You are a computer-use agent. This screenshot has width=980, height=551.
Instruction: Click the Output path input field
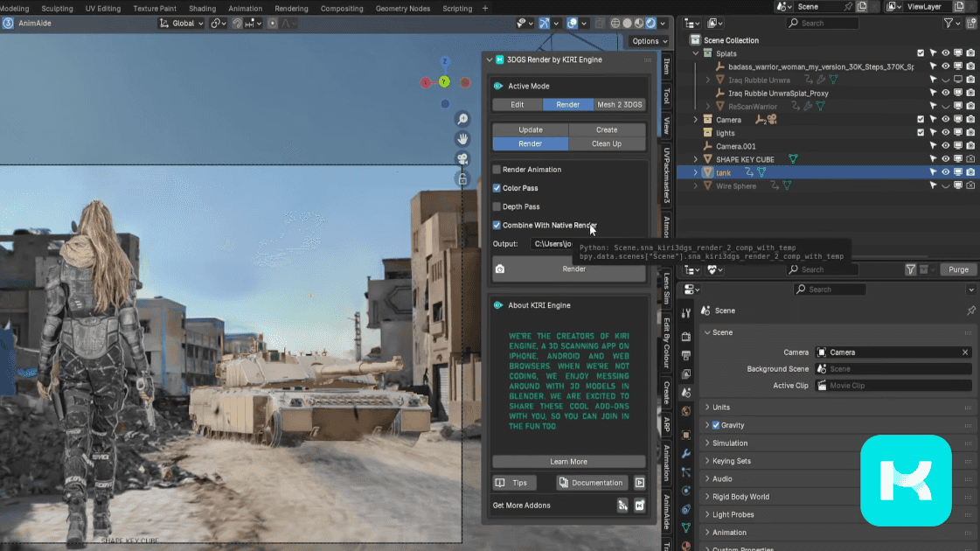553,244
